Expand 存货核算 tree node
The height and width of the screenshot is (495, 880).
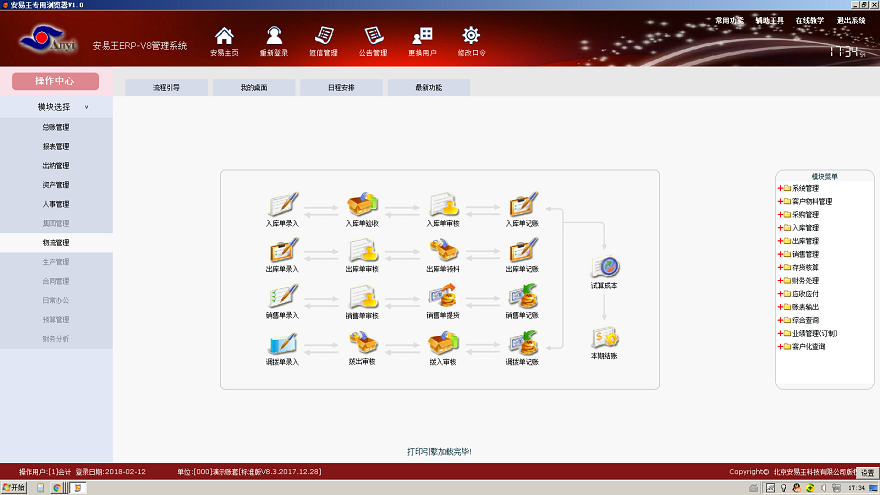(780, 267)
